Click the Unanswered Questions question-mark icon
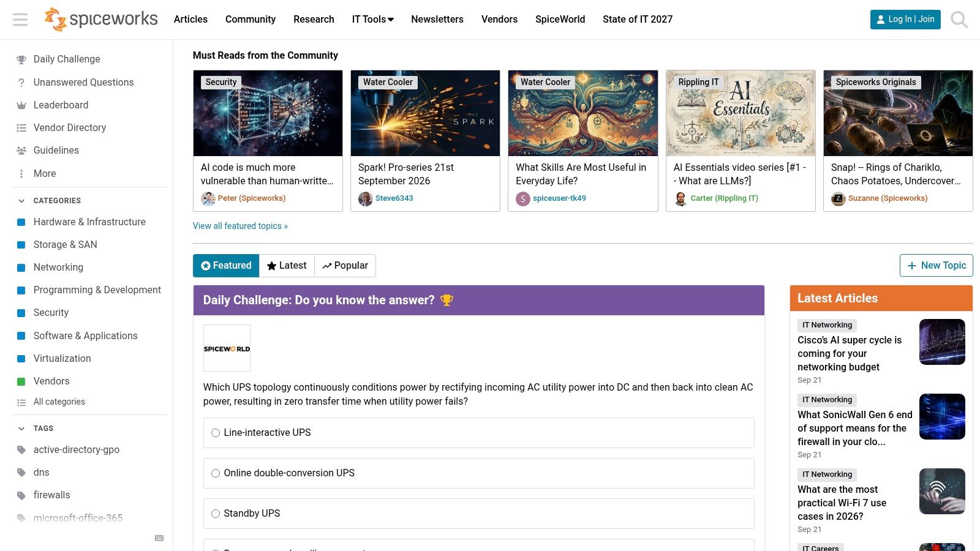 click(21, 83)
